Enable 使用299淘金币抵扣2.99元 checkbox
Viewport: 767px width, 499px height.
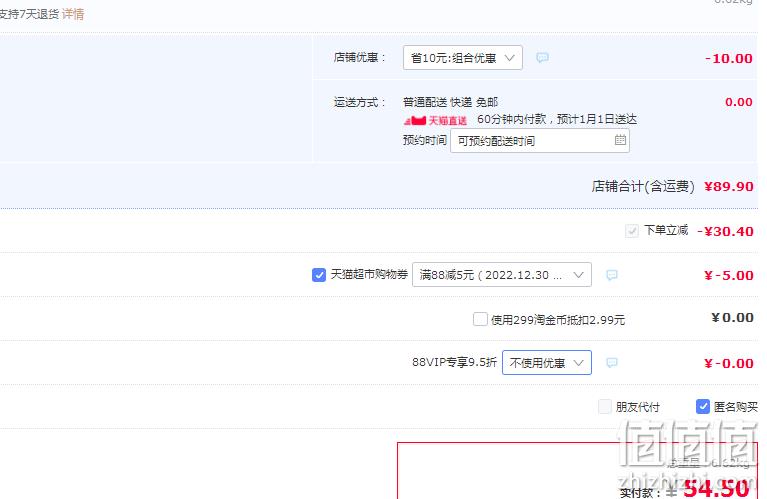coord(480,319)
